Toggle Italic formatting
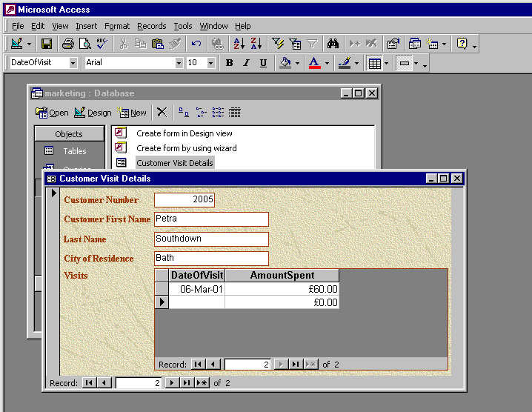Screen dimensions: 532x412 246,63
